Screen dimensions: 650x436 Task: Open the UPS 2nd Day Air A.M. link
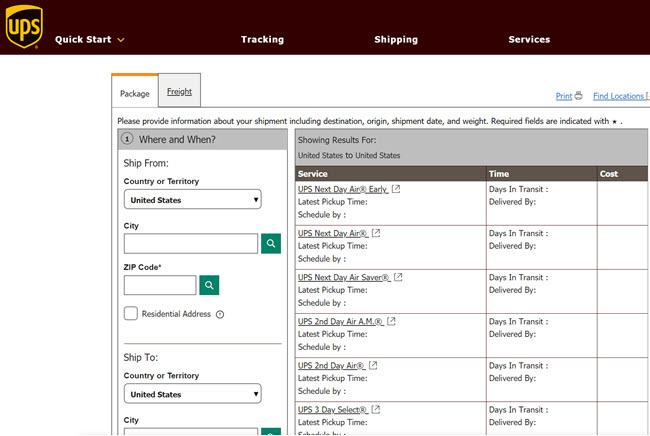[x=341, y=321]
